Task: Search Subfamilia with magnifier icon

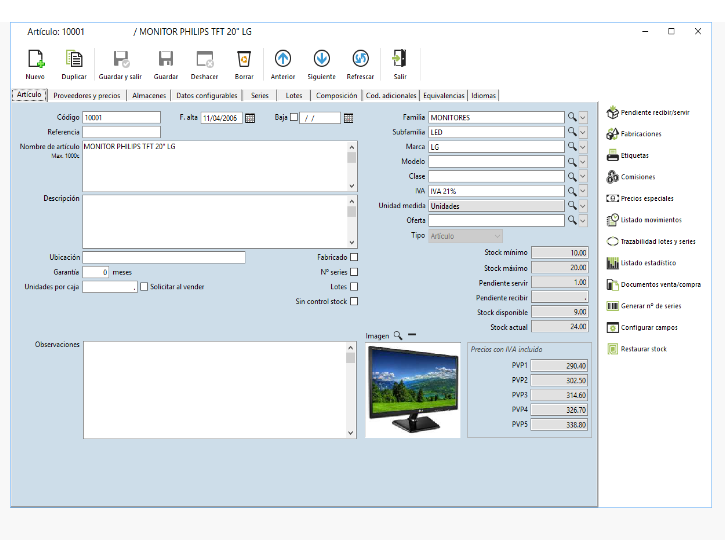Action: 572,132
